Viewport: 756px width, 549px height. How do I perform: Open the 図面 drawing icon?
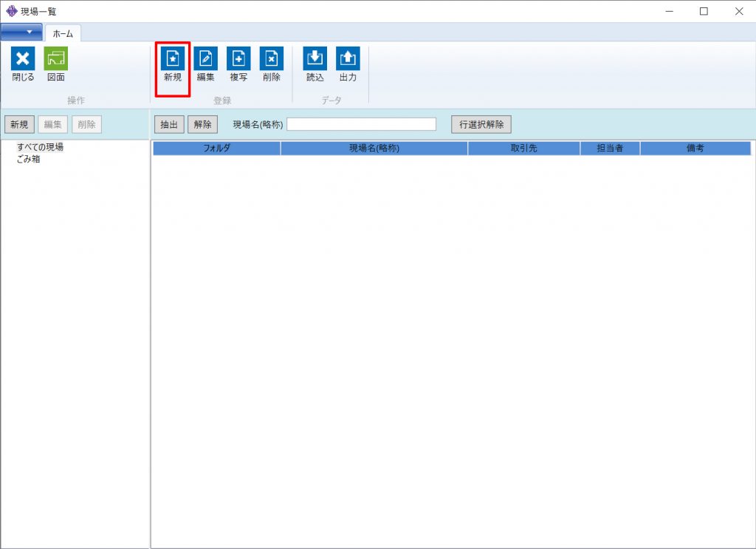click(x=56, y=64)
